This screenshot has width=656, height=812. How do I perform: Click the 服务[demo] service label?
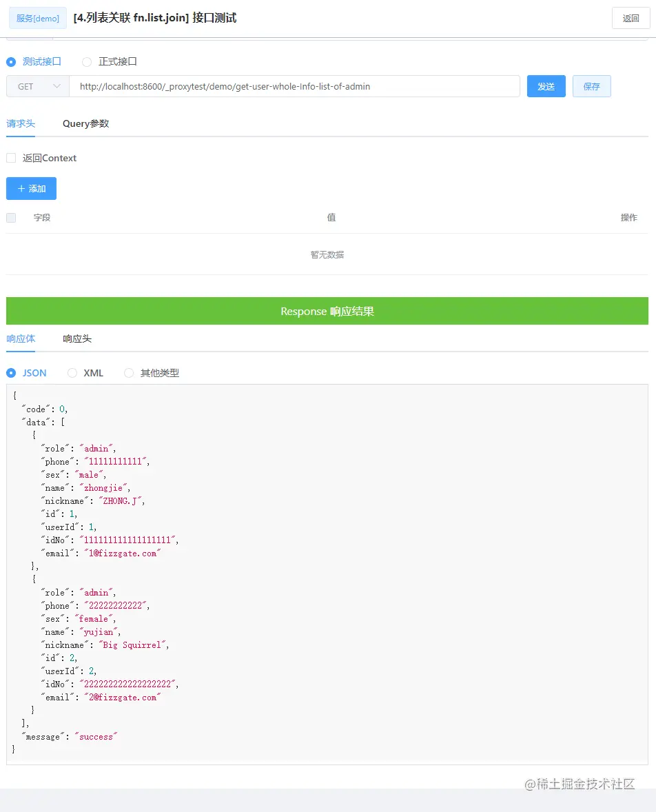(x=37, y=18)
